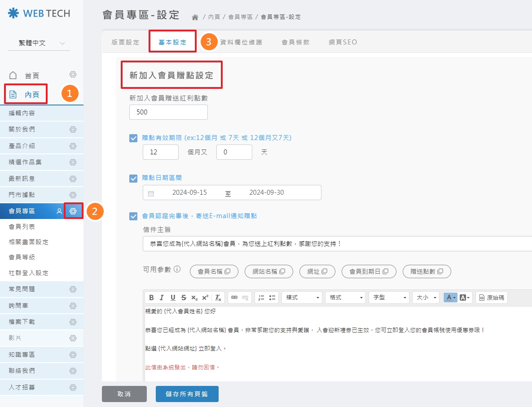
Task: Open the 原始碼 source code view
Action: [x=491, y=297]
